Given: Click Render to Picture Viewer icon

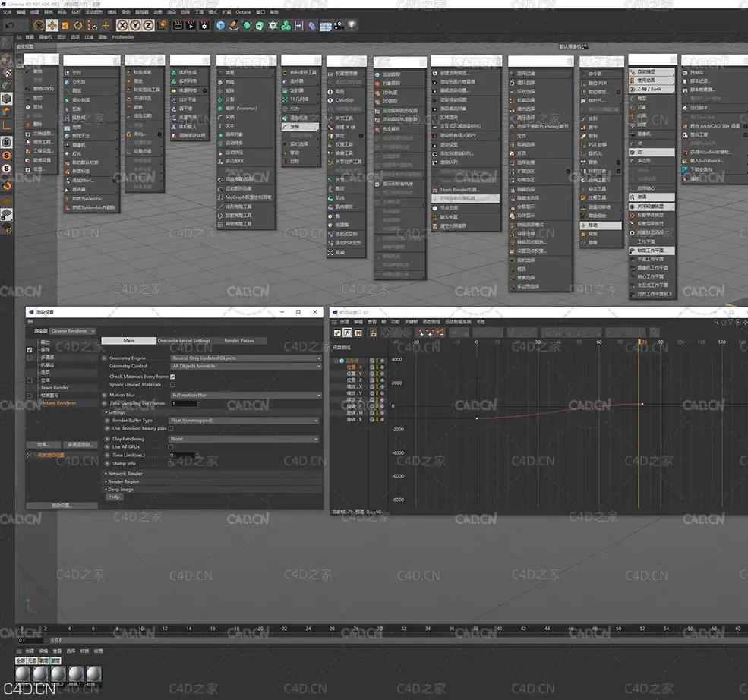Looking at the screenshot, I should [191, 25].
